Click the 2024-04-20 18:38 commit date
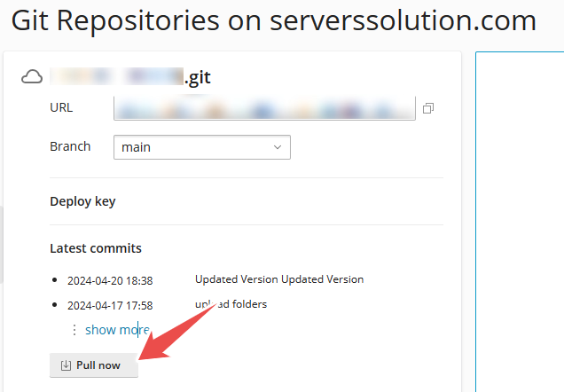The width and height of the screenshot is (564, 392). coord(110,280)
